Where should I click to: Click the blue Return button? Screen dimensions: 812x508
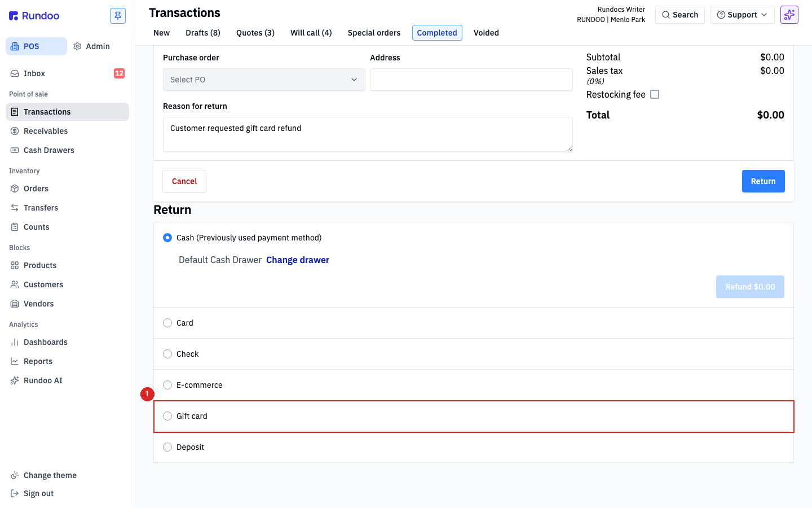[x=763, y=181]
